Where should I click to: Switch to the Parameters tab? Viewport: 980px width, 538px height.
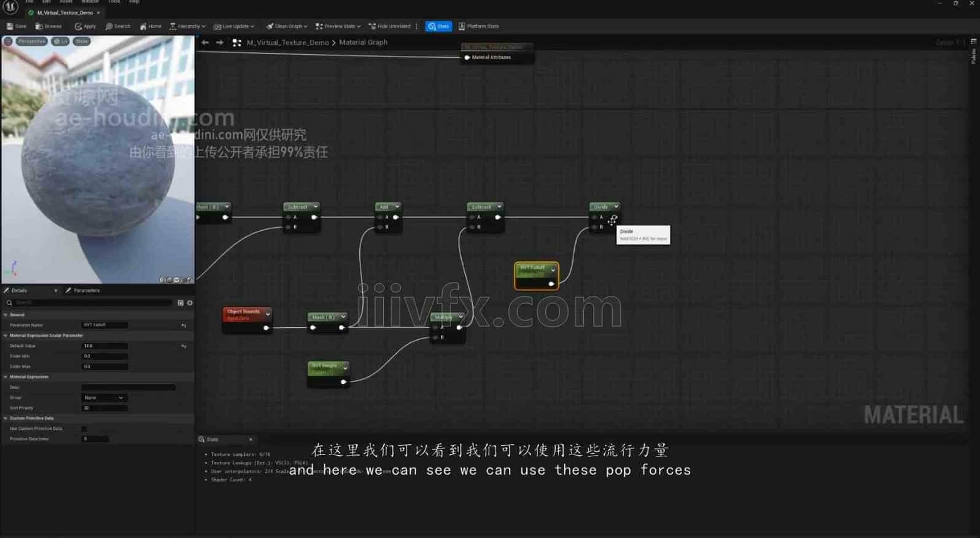coord(87,290)
